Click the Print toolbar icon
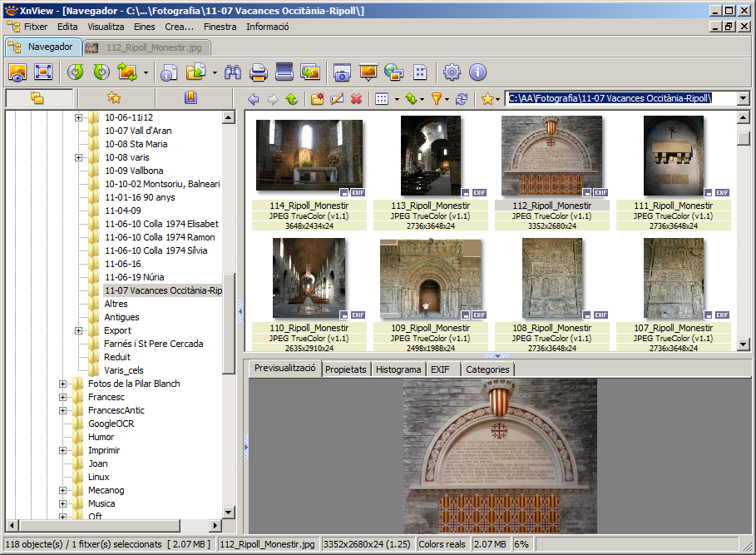Image resolution: width=756 pixels, height=555 pixels. [x=259, y=72]
